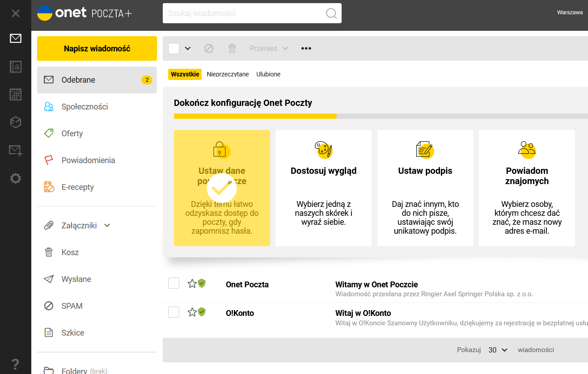This screenshot has height=374, width=588.
Task: Open the Dostosuj wygląd card
Action: [x=323, y=188]
